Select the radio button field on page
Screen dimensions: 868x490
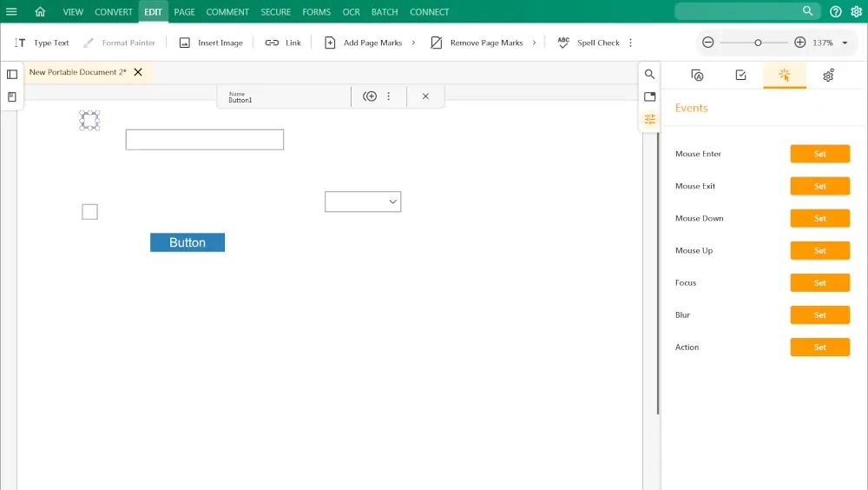point(89,120)
